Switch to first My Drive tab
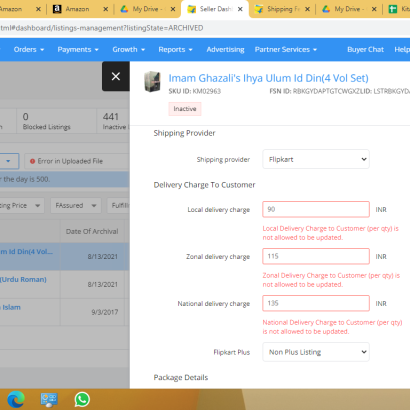 click(x=147, y=9)
